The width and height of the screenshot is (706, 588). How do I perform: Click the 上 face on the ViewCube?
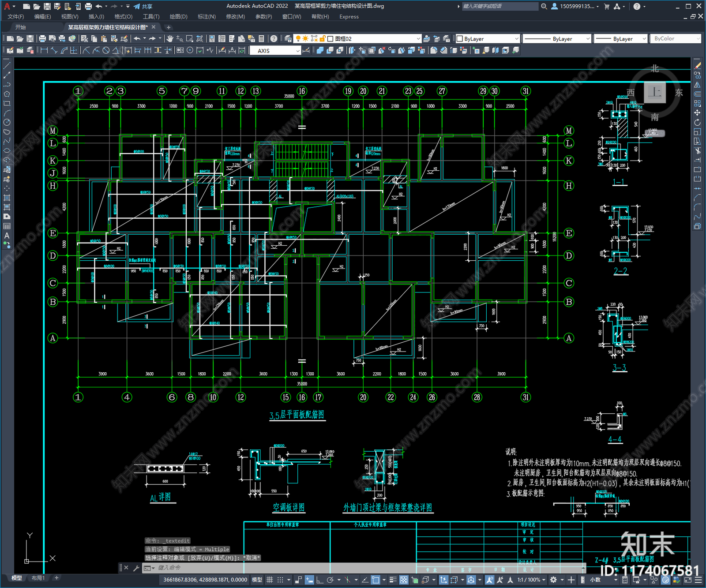tap(654, 92)
